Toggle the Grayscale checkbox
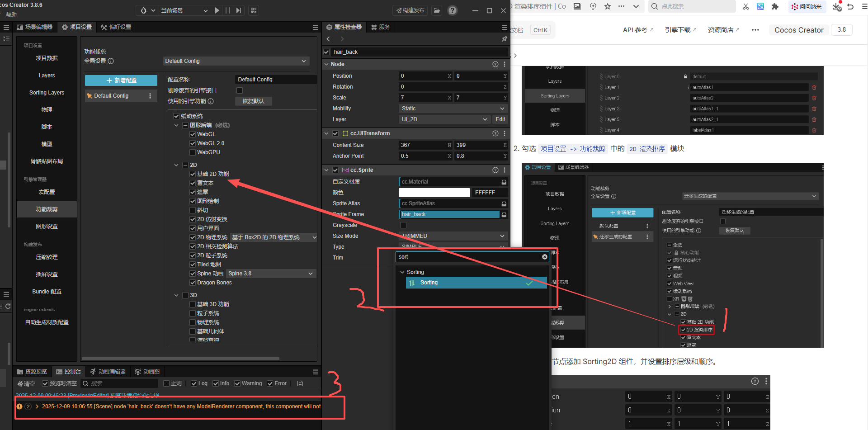Viewport: 868px width, 430px height. tap(403, 225)
